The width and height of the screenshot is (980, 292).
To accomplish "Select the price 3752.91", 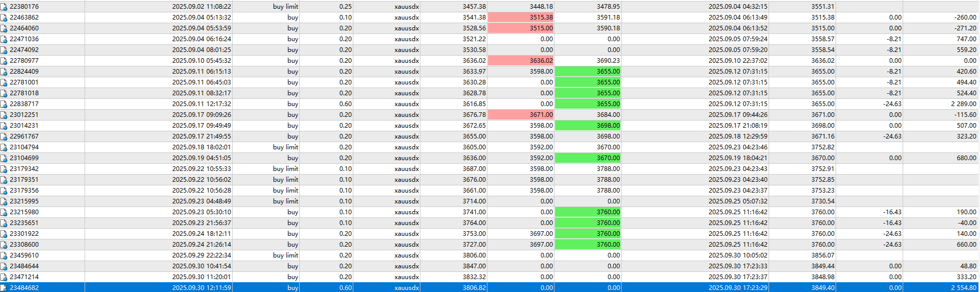I will [823, 169].
